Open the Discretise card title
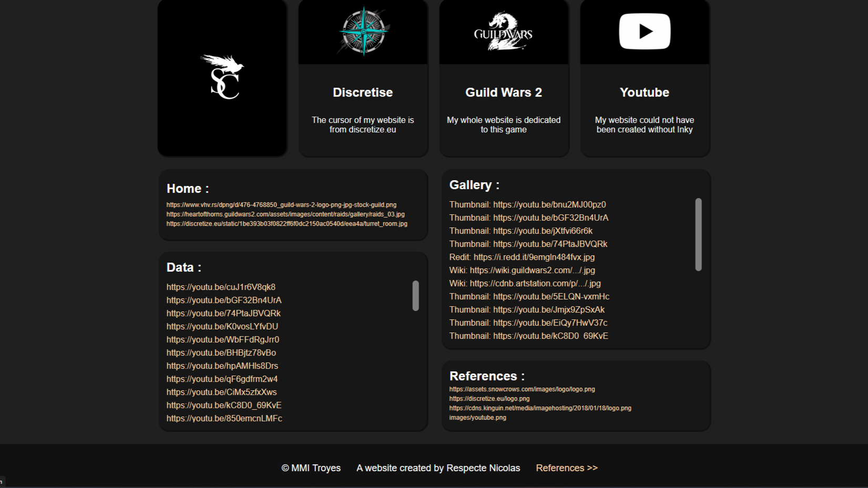868x488 pixels. coord(363,92)
